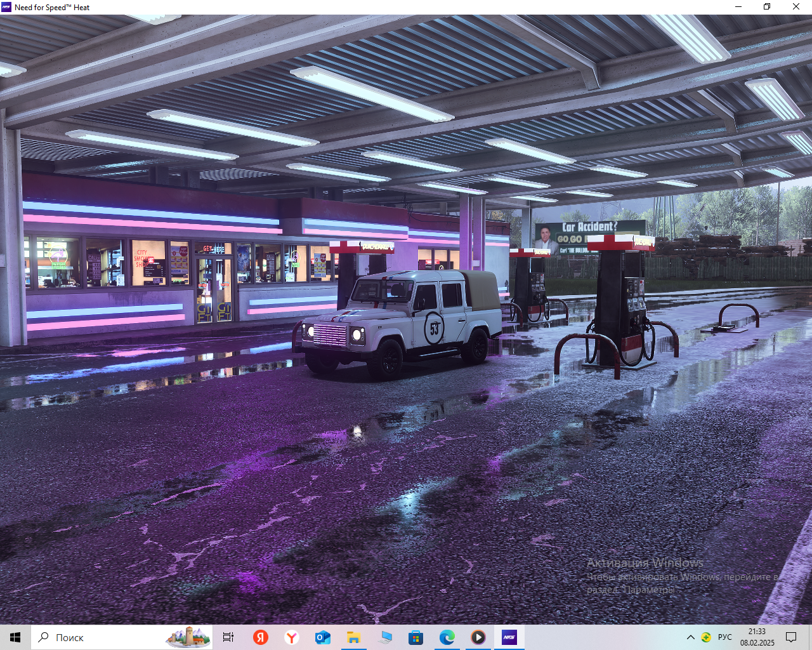Close the Need for Speed Heat window
The width and height of the screenshot is (812, 650).
pos(796,7)
